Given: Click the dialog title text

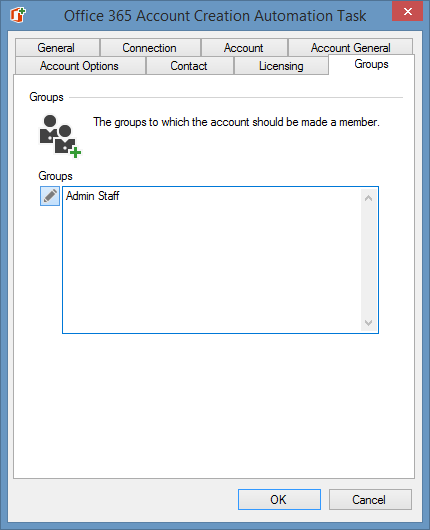Looking at the screenshot, I should tap(215, 16).
